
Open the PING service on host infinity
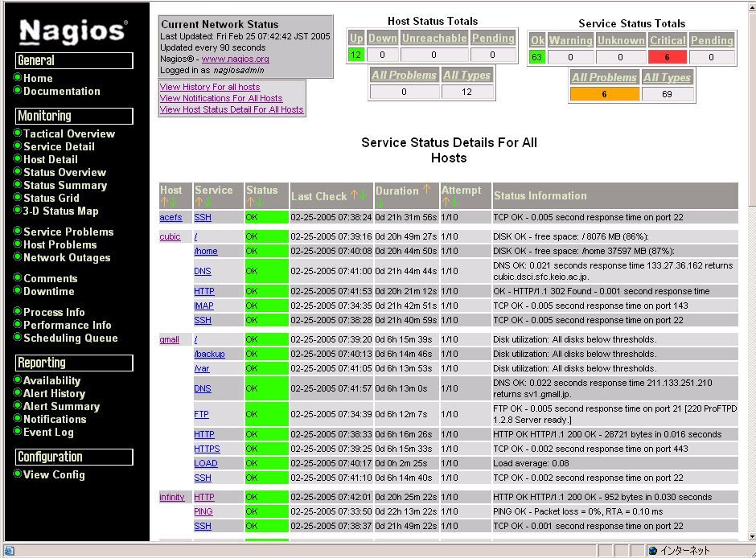tap(203, 511)
